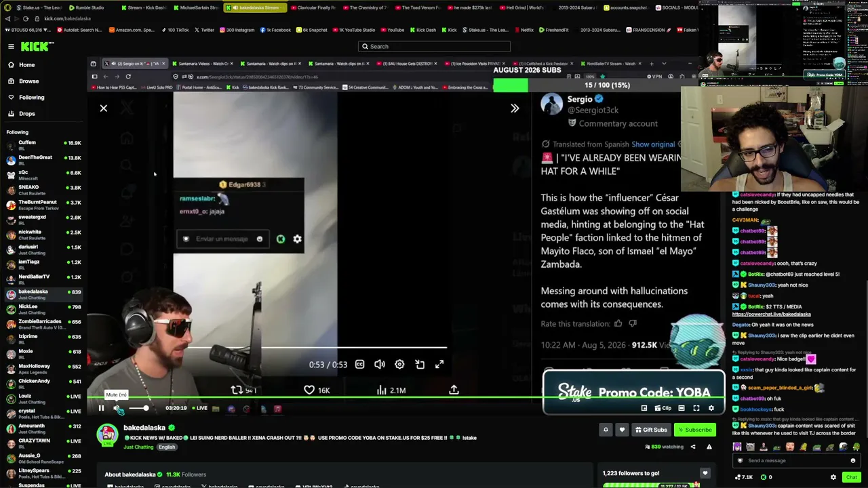Toggle picture-in-picture on tweet video

click(420, 365)
